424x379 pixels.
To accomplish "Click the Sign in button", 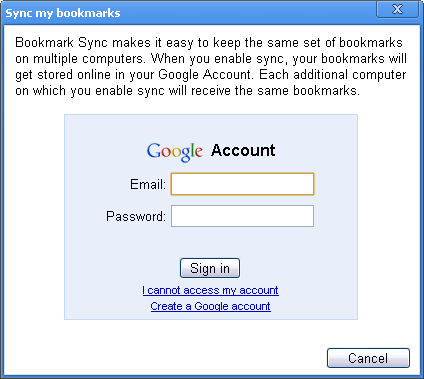I will 210,268.
